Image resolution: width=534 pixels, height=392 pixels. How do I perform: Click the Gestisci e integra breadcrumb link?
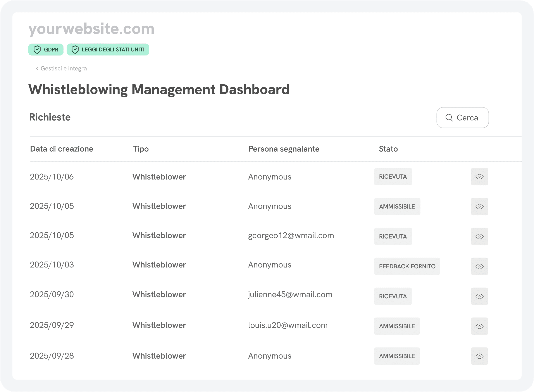click(x=64, y=68)
